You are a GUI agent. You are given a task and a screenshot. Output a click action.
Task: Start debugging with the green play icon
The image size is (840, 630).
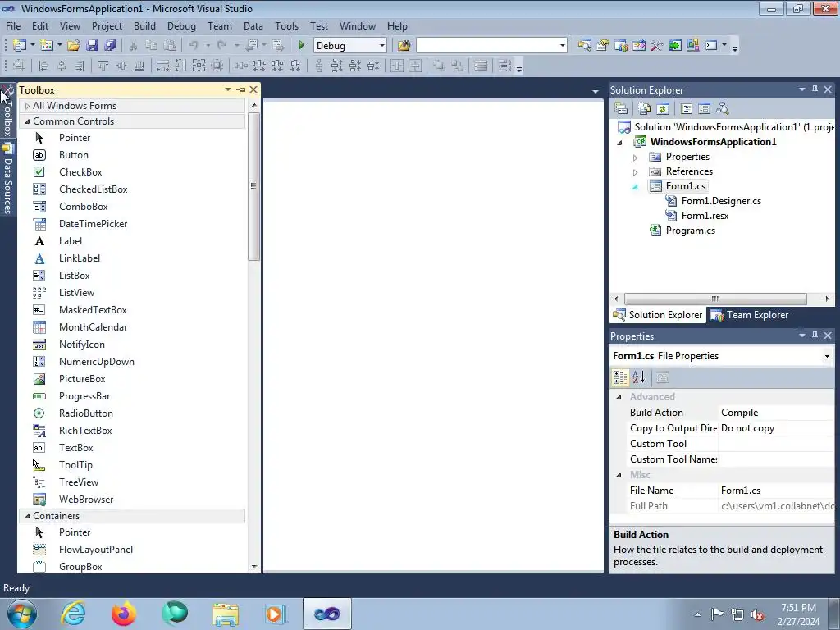coord(301,46)
